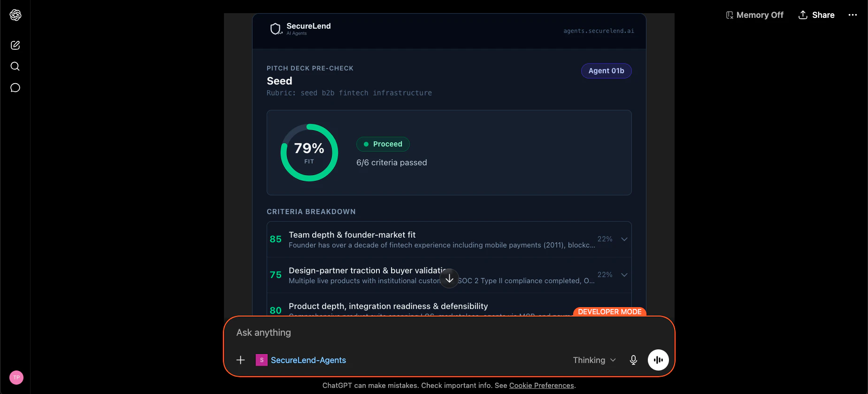Click the CRITERIA BREAKDOWN heading

click(311, 212)
